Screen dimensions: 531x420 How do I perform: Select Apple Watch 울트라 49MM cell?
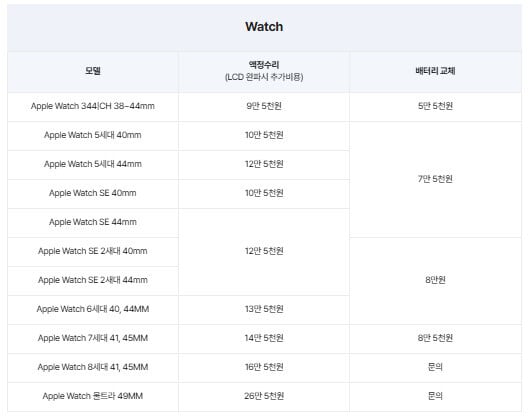coord(93,396)
